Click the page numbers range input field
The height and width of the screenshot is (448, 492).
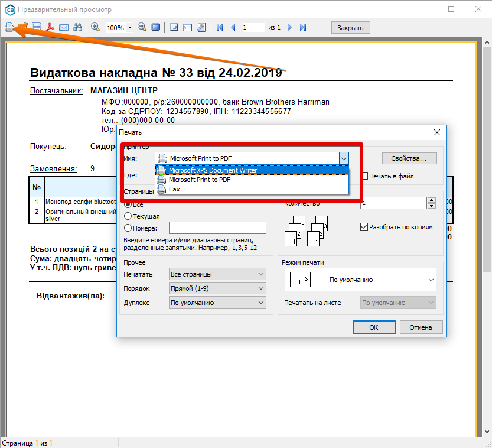[217, 228]
